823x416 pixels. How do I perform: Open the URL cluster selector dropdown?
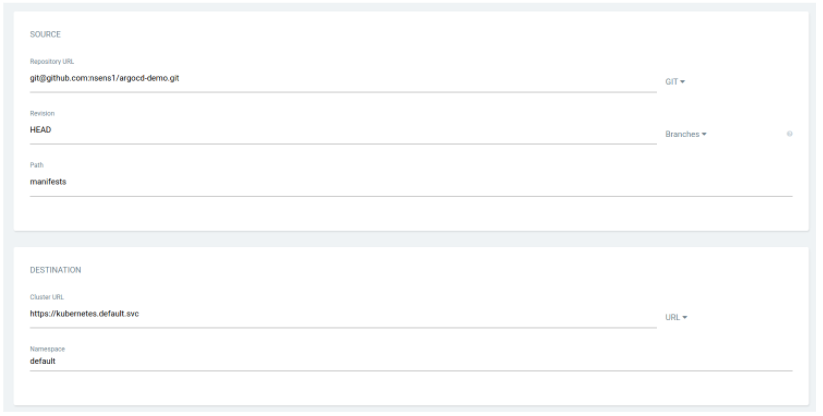click(x=678, y=317)
